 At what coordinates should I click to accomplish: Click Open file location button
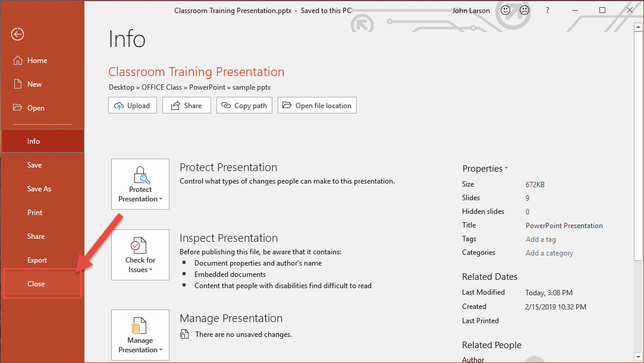317,106
